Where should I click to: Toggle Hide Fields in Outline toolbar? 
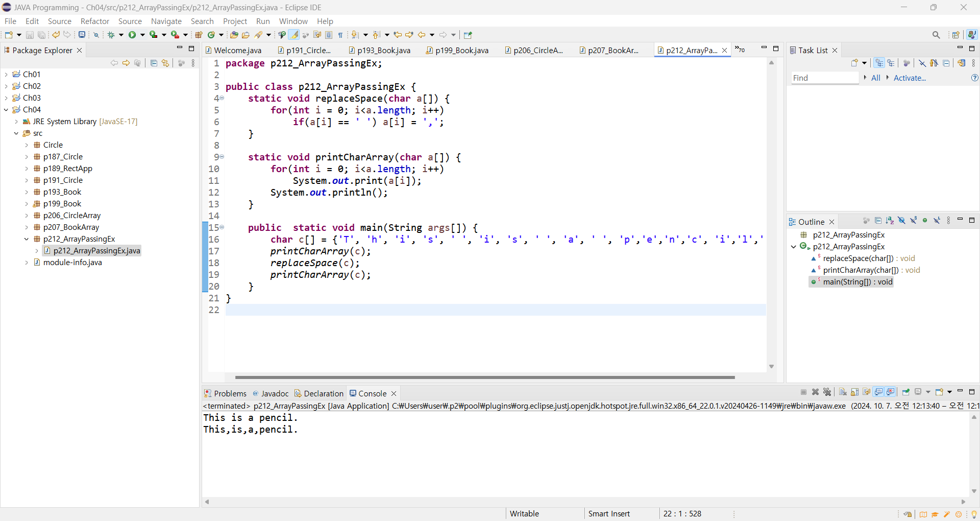[901, 220]
